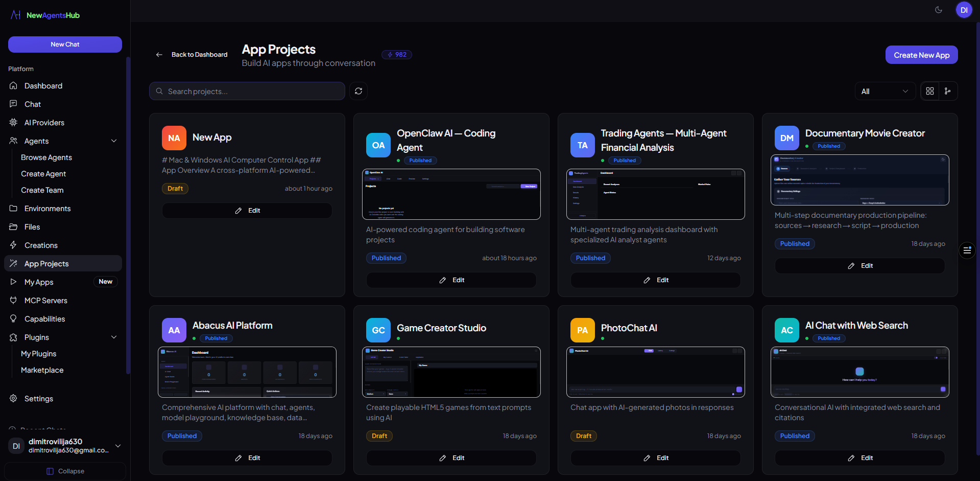Go Back to Dashboard
The width and height of the screenshot is (980, 481).
[x=192, y=55]
